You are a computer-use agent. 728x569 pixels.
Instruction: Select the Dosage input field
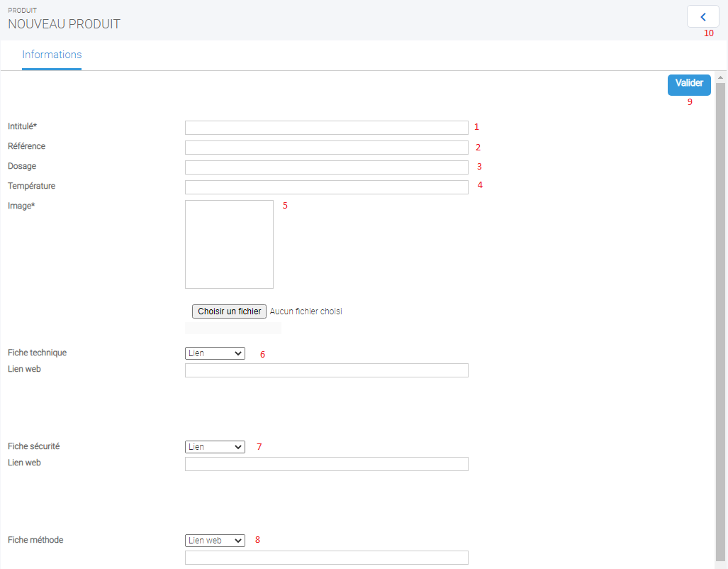tap(326, 167)
